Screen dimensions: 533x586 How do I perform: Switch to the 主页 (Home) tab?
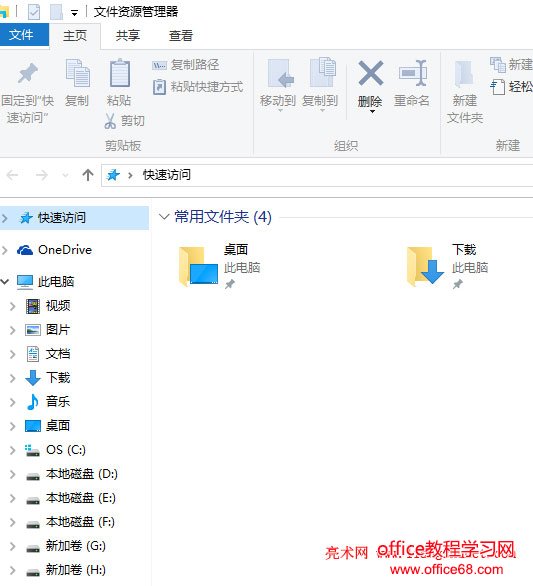pyautogui.click(x=75, y=36)
